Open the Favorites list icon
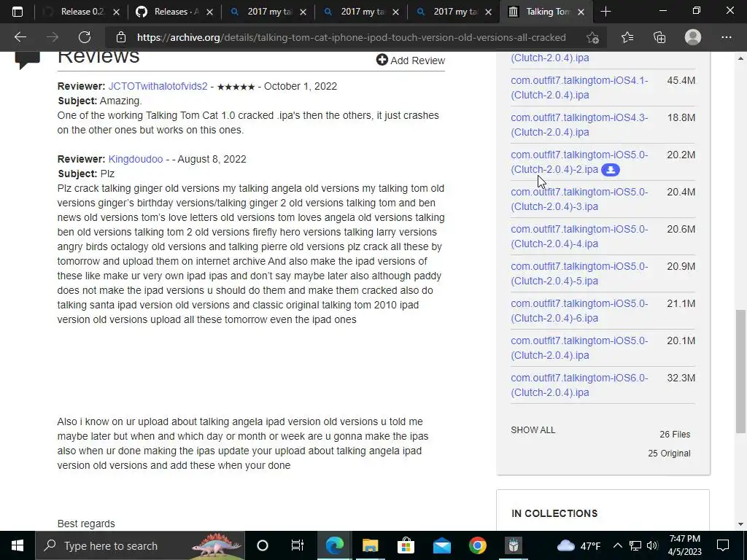This screenshot has height=560, width=747. [627, 37]
